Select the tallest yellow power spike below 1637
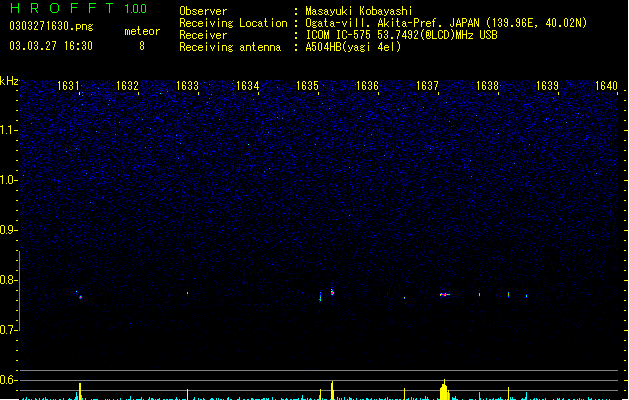 tap(444, 390)
